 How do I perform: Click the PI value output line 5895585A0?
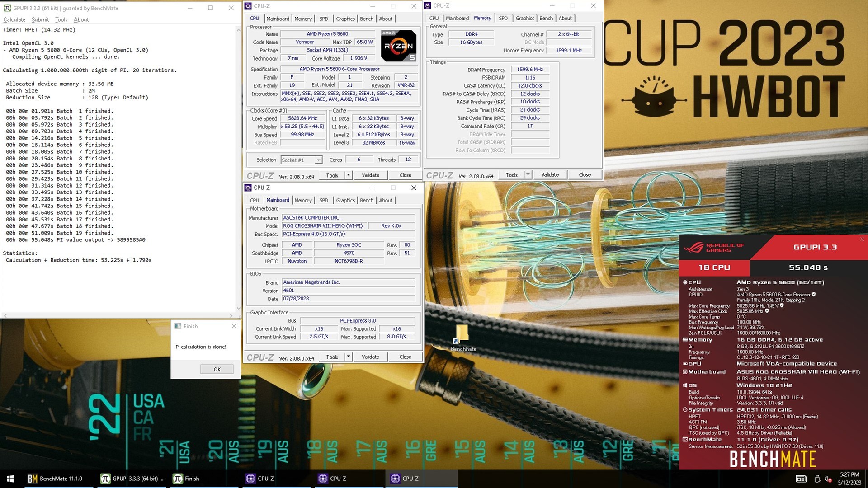coord(75,240)
